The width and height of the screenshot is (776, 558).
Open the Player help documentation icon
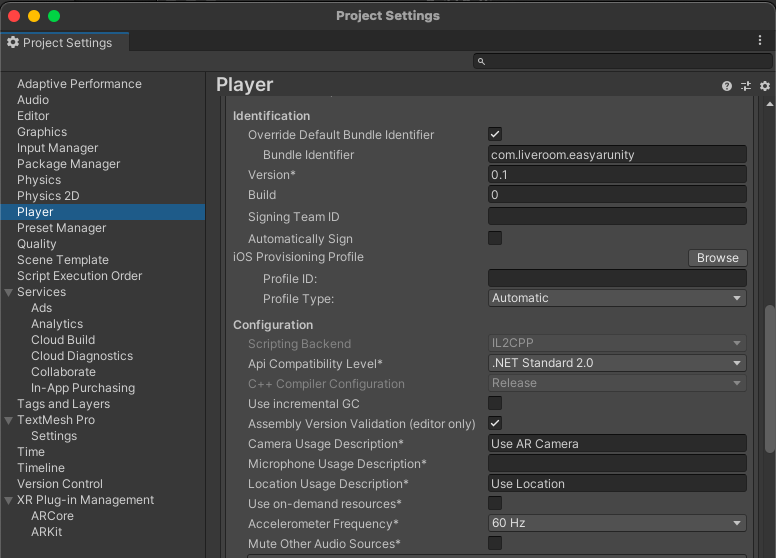click(x=727, y=87)
